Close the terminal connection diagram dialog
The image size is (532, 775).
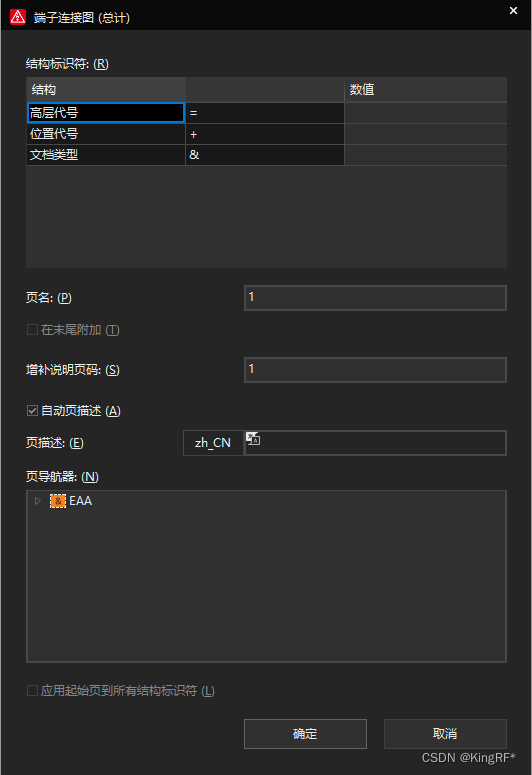(513, 11)
